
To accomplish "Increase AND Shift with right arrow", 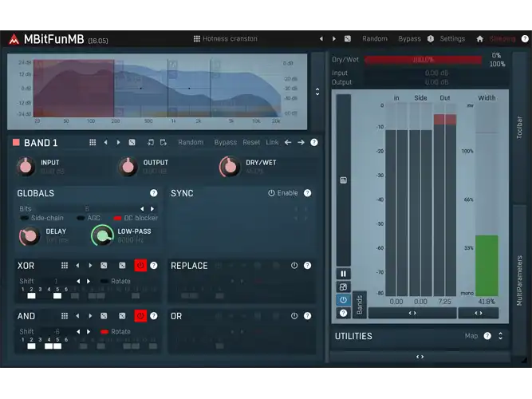I will point(89,332).
